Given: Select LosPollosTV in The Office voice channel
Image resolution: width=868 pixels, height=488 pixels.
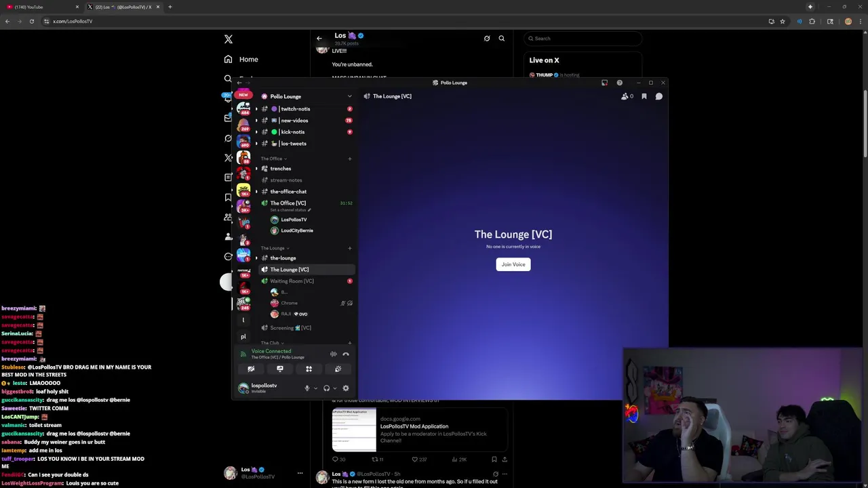Looking at the screenshot, I should [x=294, y=220].
